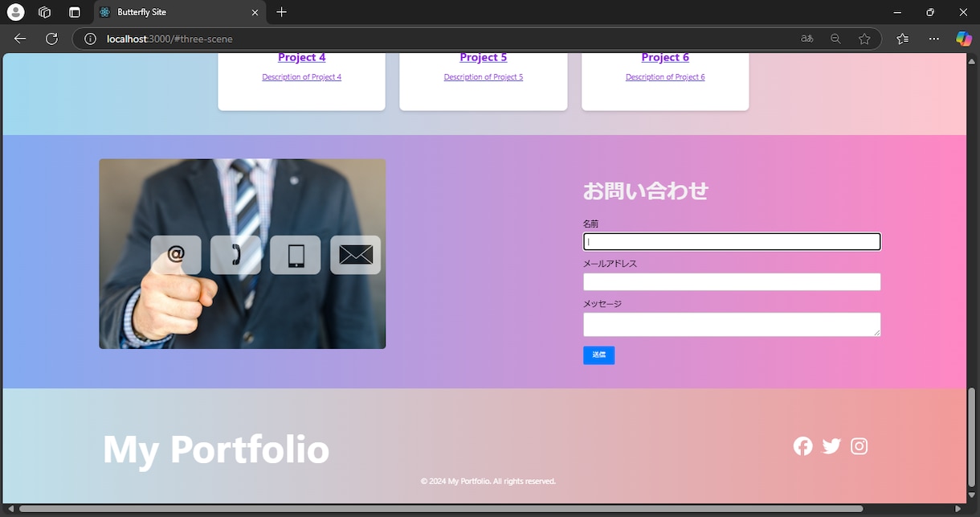The image size is (980, 517).
Task: Click the horizontal scrollbar thumb
Action: 440,509
